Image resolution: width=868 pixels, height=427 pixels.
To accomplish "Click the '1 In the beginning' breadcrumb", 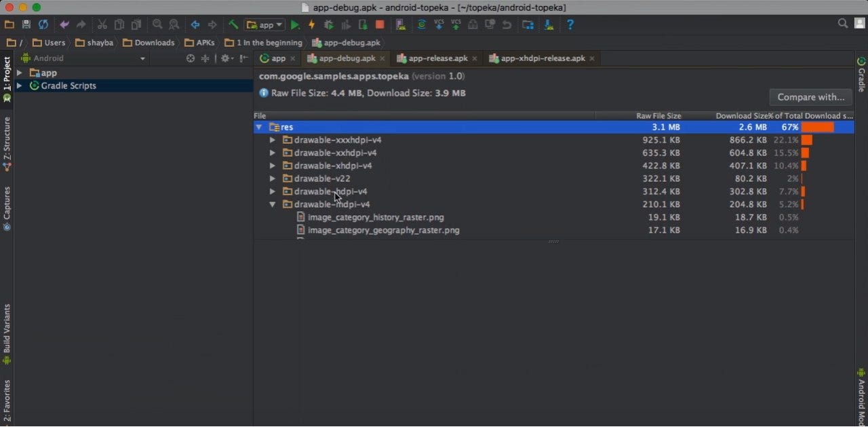I will 263,43.
